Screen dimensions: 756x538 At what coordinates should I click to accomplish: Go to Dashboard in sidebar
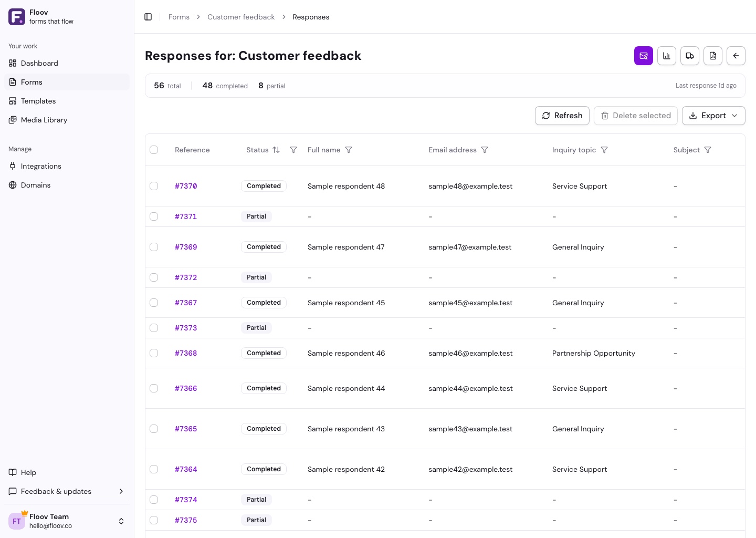click(67, 63)
